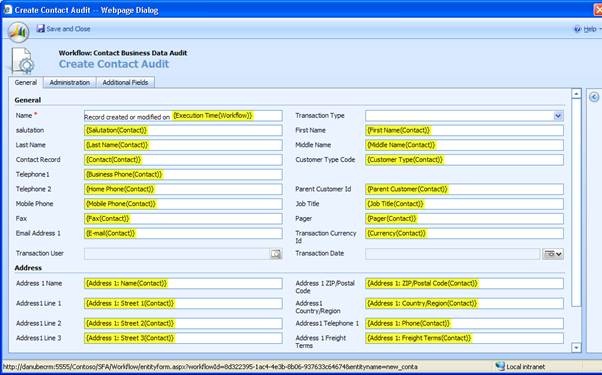Click the Workflow: Contact Business Data Audit text
The width and height of the screenshot is (602, 375).
[x=123, y=53]
